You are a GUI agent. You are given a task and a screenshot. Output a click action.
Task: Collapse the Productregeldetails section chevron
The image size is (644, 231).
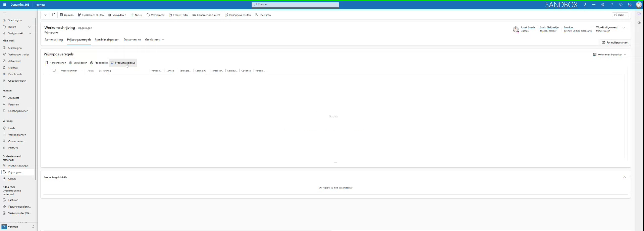tap(624, 177)
